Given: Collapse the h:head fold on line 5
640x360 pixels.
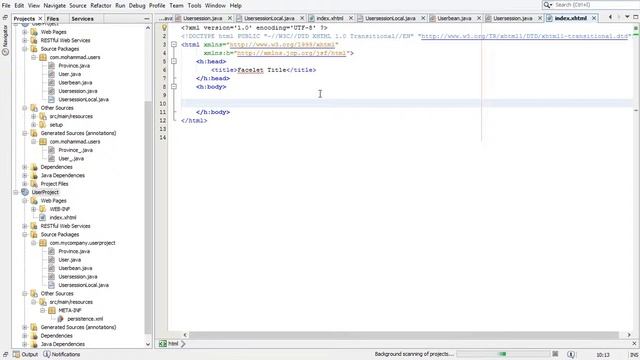Looking at the screenshot, I should pyautogui.click(x=174, y=61).
